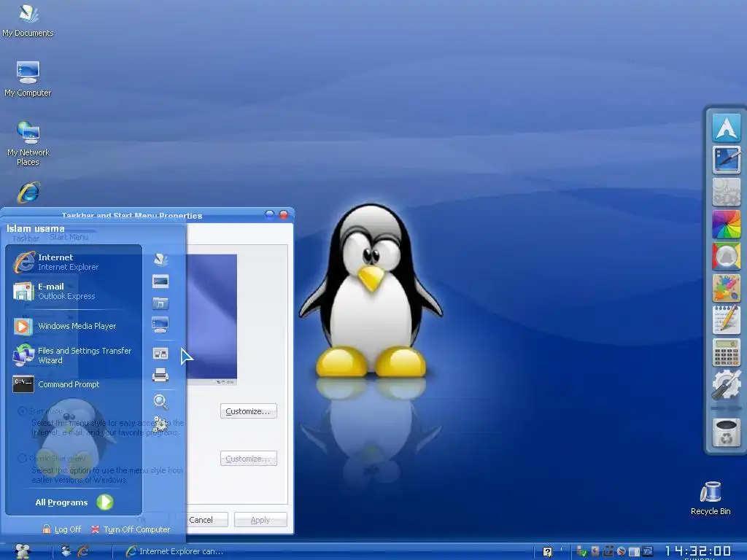Click Internet Explorer quick launch icon on taskbar
747x560 pixels.
tap(83, 551)
